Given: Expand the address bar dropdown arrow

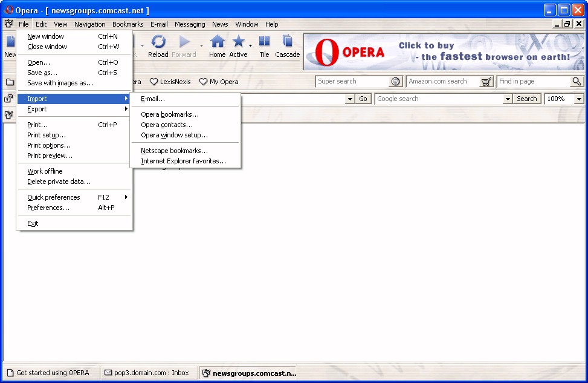Looking at the screenshot, I should (350, 99).
